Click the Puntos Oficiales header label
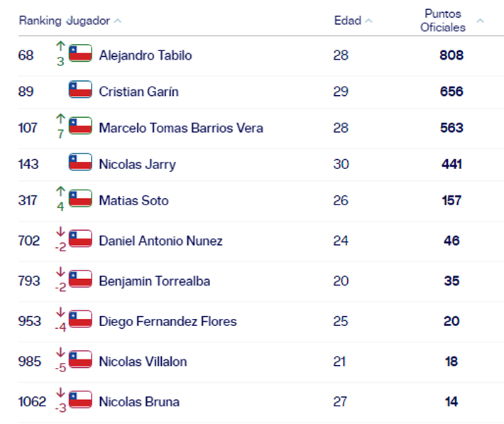The height and width of the screenshot is (424, 504). 443,21
